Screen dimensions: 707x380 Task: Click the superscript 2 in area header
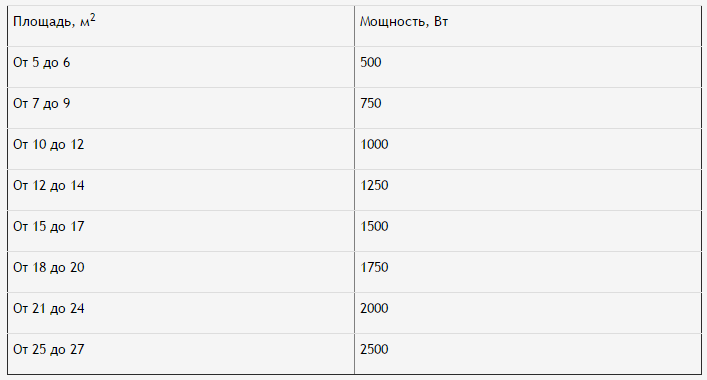click(x=93, y=18)
